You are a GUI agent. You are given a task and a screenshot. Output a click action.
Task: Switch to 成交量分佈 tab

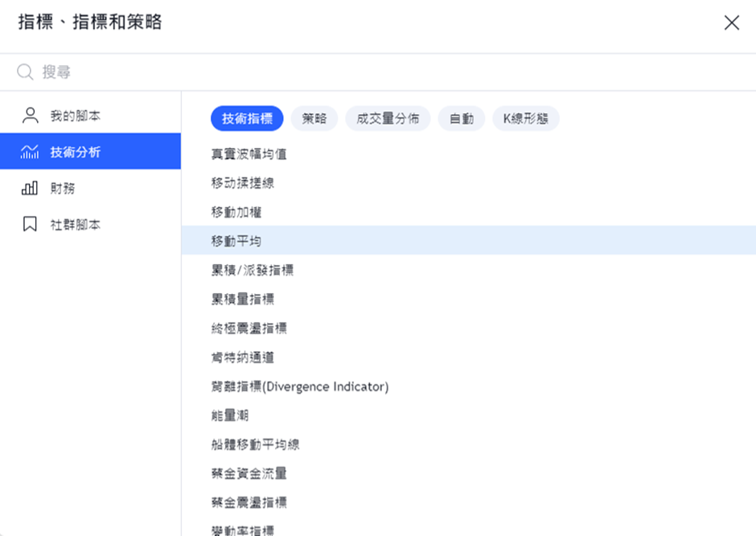(x=388, y=118)
